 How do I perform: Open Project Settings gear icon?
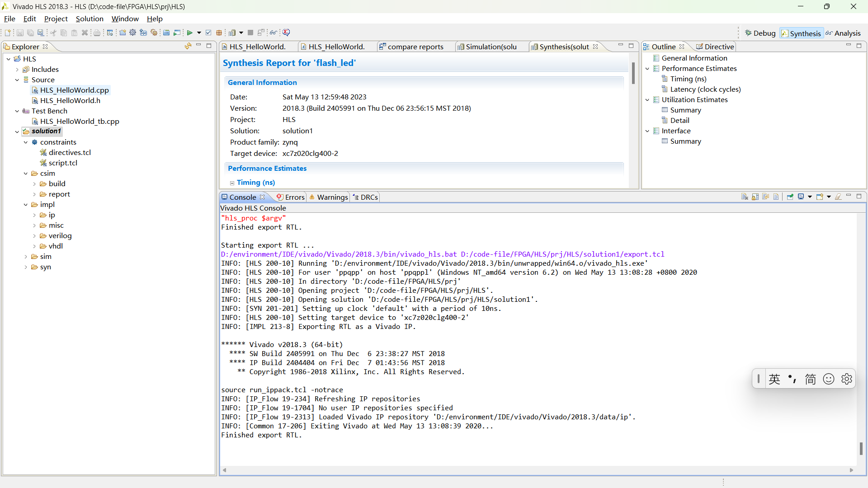coord(132,33)
